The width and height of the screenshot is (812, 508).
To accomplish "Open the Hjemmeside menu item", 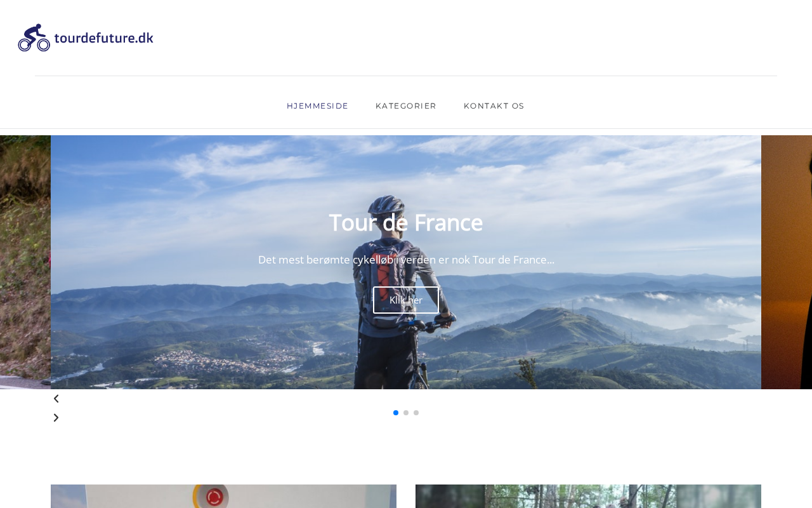I will [x=317, y=106].
